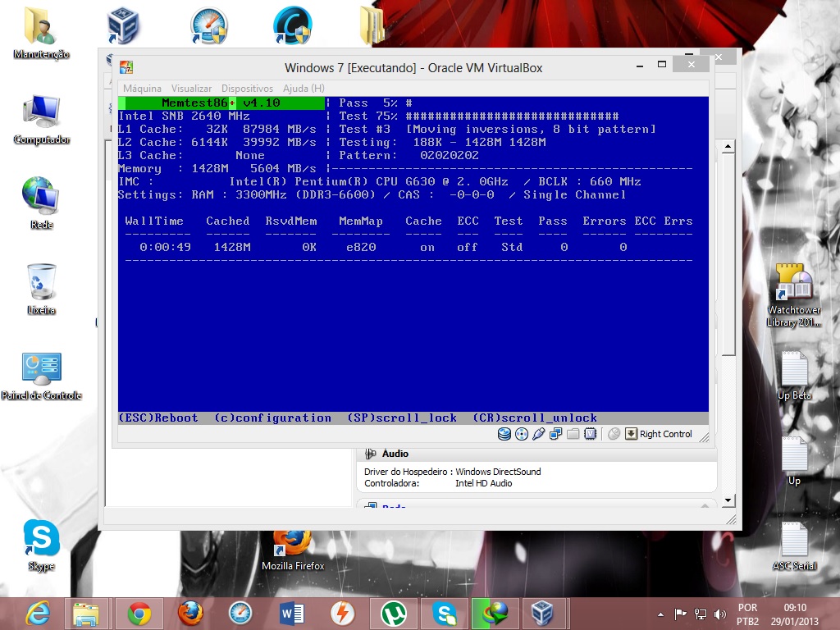Open Google Chrome from the taskbar
This screenshot has height=630, width=840.
(139, 614)
